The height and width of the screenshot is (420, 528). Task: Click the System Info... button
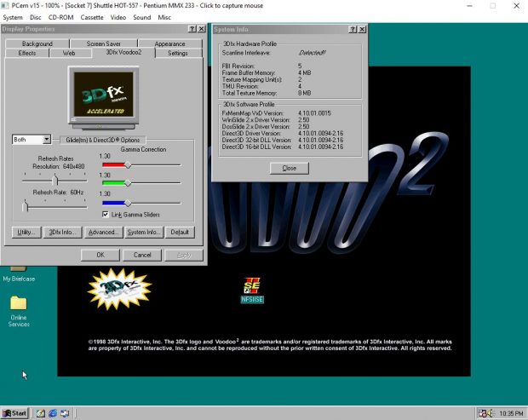144,232
